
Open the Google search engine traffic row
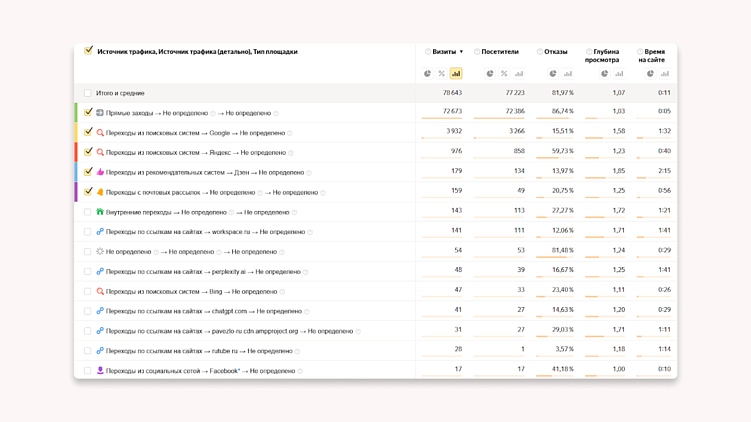[196, 133]
